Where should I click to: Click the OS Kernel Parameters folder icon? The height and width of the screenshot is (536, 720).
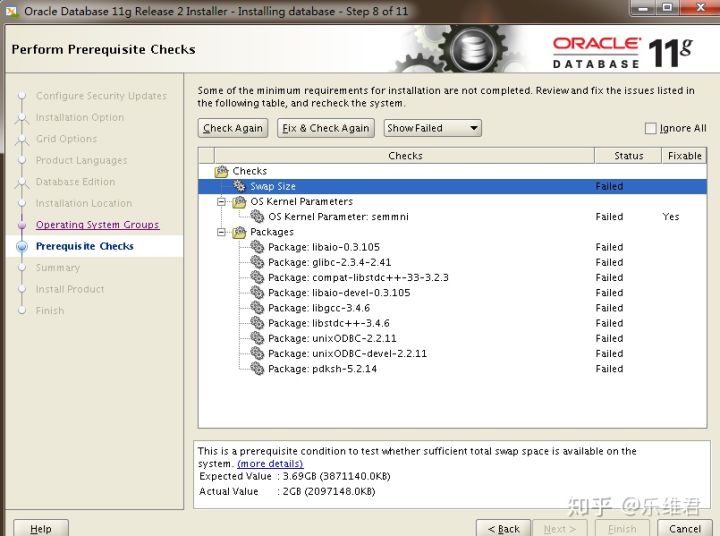[240, 202]
